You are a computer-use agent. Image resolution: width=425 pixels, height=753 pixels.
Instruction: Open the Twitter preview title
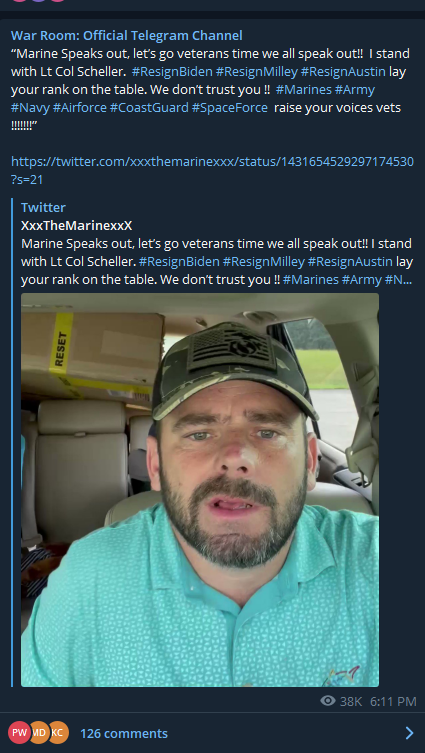[43, 207]
